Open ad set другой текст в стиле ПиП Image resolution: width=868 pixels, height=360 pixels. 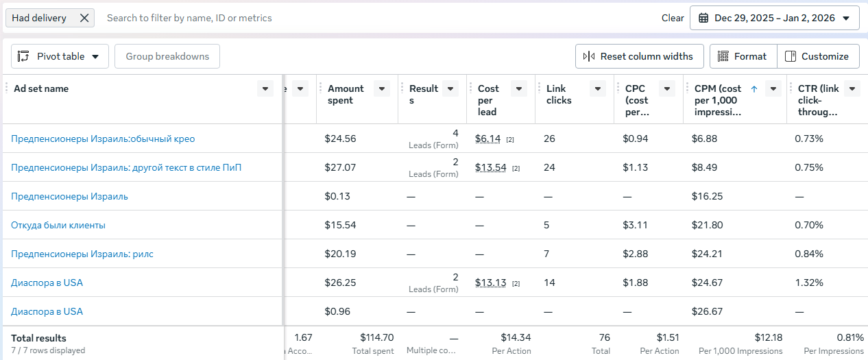pos(126,167)
